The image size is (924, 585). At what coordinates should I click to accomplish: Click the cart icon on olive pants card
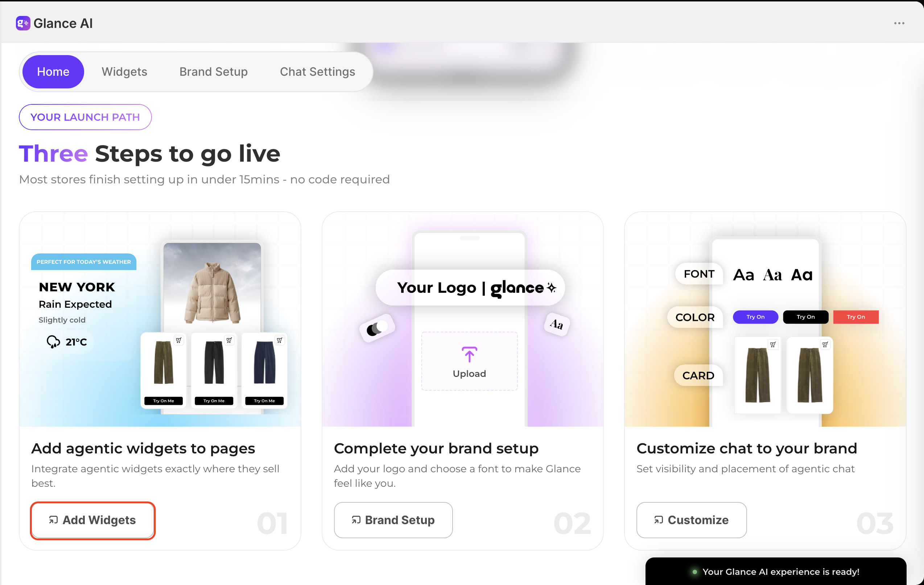pos(178,340)
